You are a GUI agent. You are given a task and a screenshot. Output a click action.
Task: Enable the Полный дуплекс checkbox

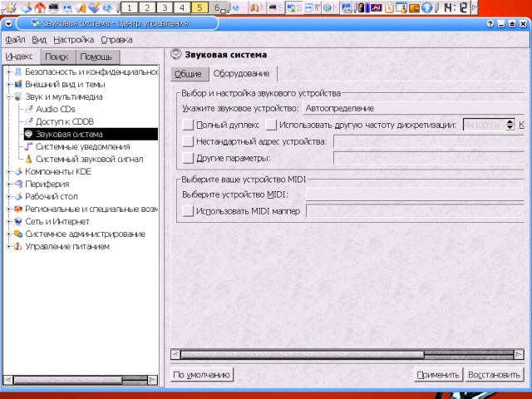tap(187, 125)
